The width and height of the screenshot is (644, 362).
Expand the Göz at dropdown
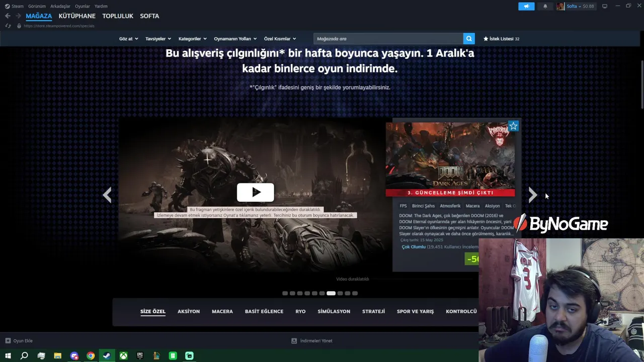[x=128, y=39]
